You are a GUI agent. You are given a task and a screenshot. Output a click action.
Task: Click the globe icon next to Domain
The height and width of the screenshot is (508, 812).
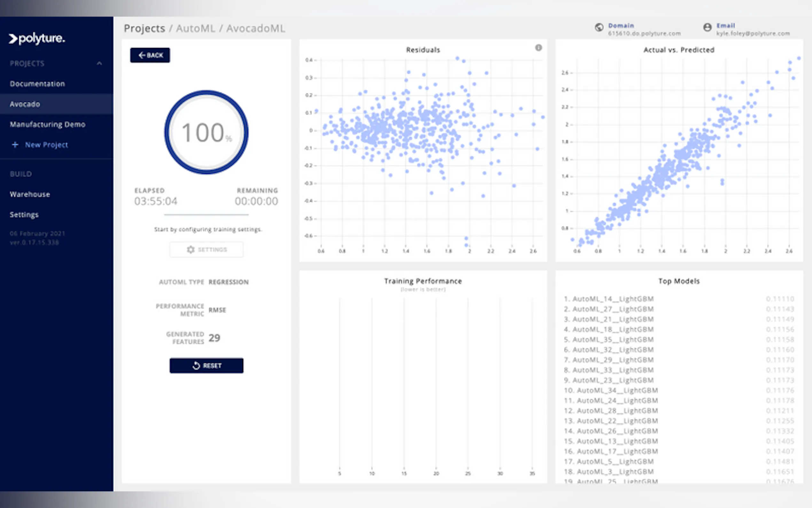coord(599,28)
